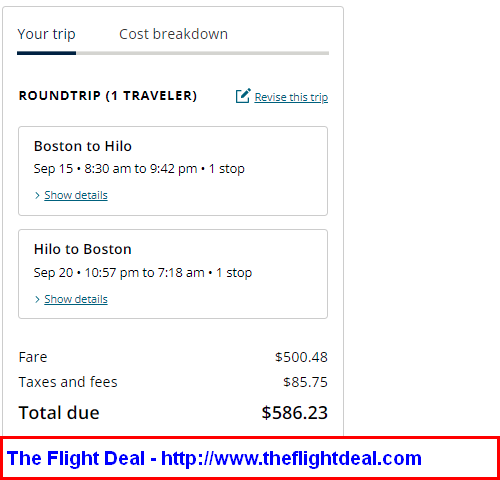Viewport: 500px width, 480px height.
Task: Select the Sep 20 return time line
Action: click(143, 273)
